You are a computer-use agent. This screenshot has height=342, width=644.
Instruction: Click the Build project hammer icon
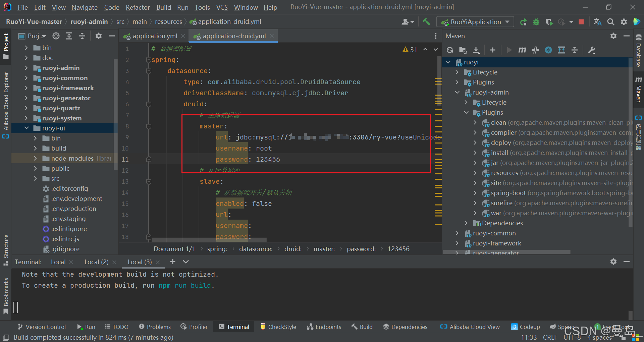click(426, 22)
